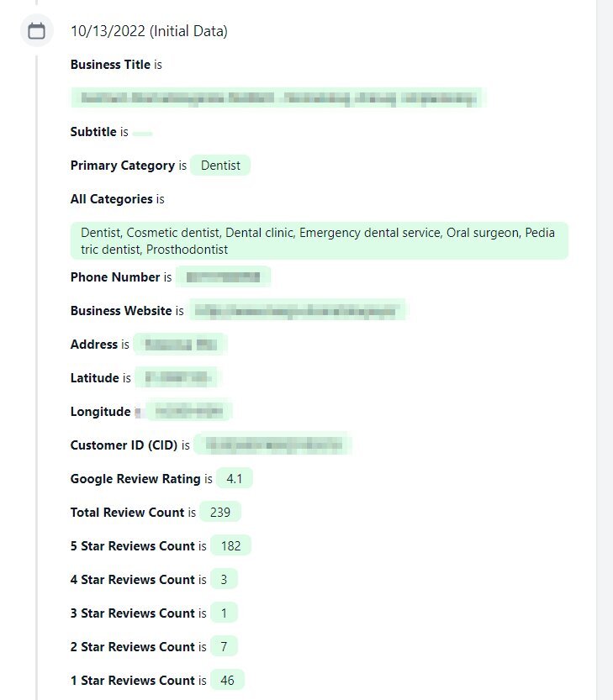This screenshot has height=700, width=613.
Task: Click the Business Title label text
Action: pyautogui.click(x=110, y=65)
